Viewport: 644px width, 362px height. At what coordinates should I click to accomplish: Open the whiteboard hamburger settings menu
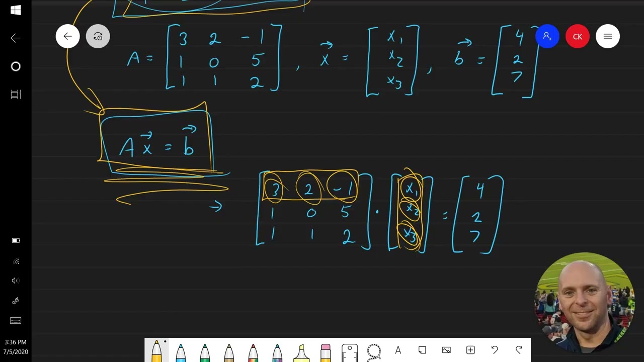[608, 36]
